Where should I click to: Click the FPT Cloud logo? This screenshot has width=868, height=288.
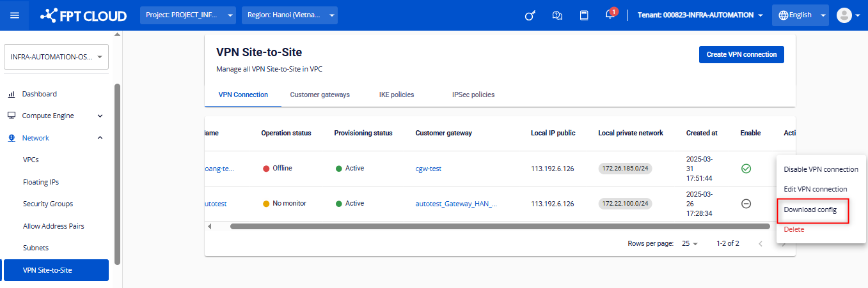(83, 15)
